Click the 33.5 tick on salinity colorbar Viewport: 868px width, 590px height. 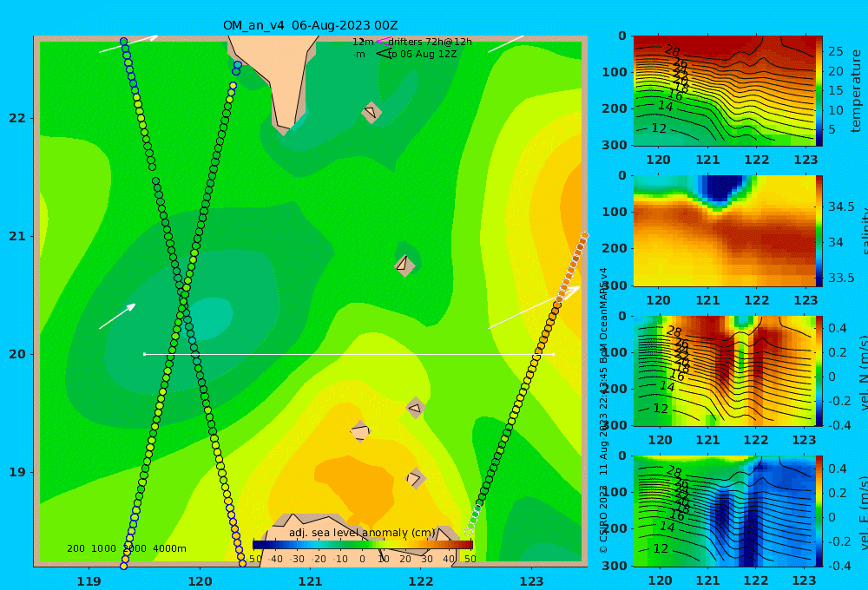click(x=841, y=278)
